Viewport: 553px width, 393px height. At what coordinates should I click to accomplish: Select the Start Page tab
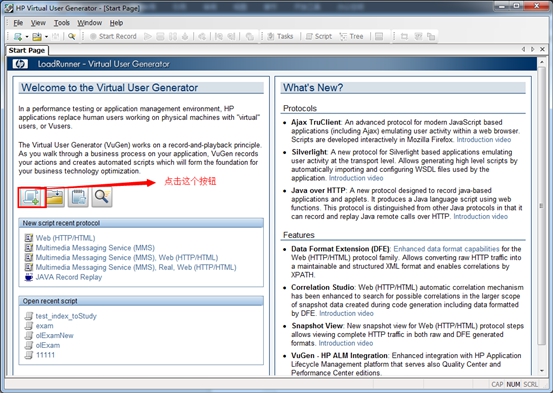27,50
